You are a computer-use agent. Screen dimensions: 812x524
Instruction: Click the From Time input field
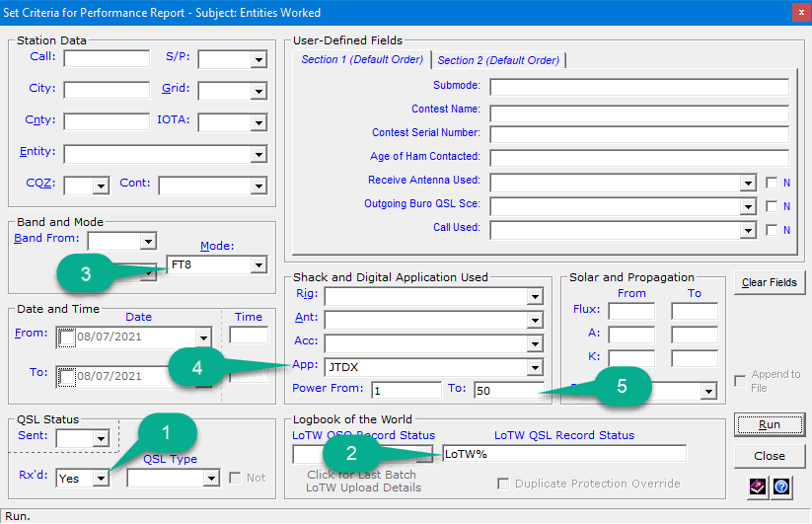click(x=249, y=335)
